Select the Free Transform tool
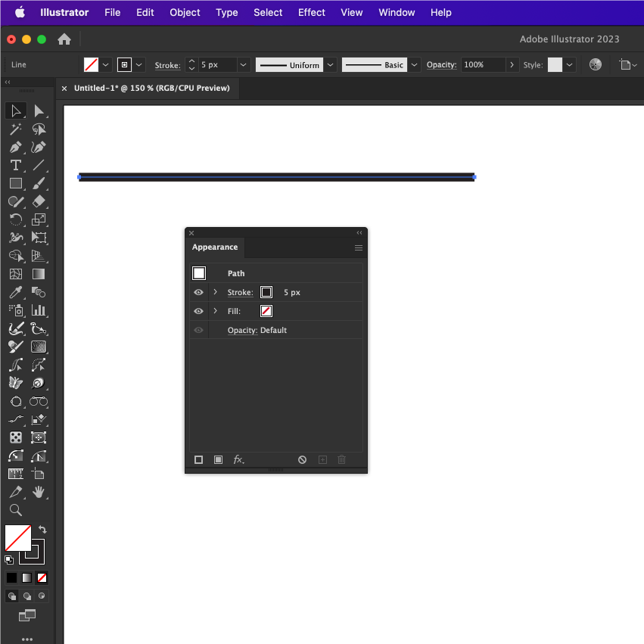Screen dimensions: 644x644 pyautogui.click(x=39, y=238)
